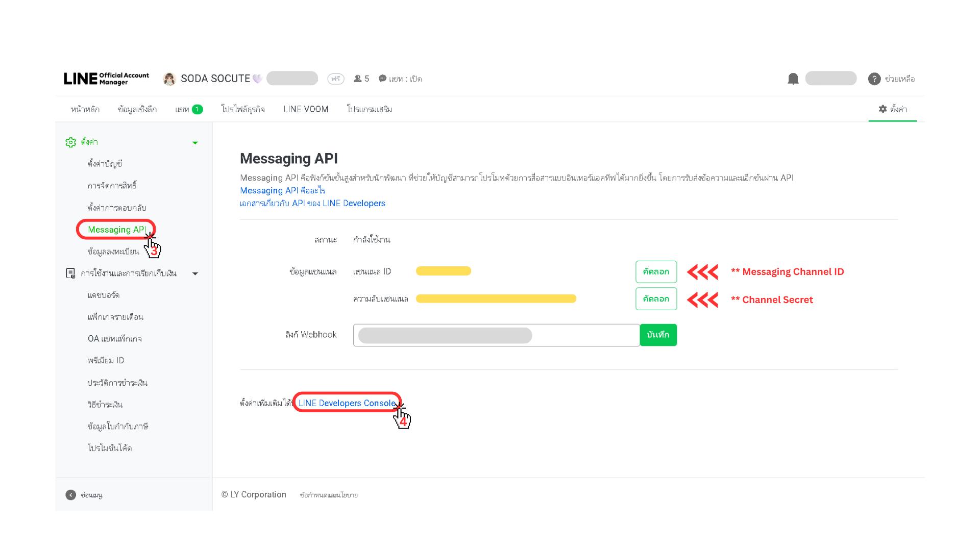Go to the หน้าหลัก tab
980x551 pixels.
(x=85, y=109)
